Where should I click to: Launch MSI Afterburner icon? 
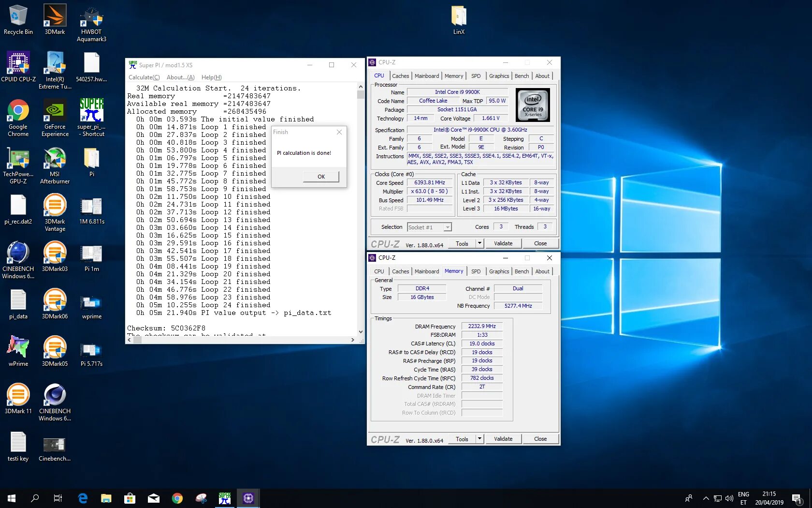(55, 165)
